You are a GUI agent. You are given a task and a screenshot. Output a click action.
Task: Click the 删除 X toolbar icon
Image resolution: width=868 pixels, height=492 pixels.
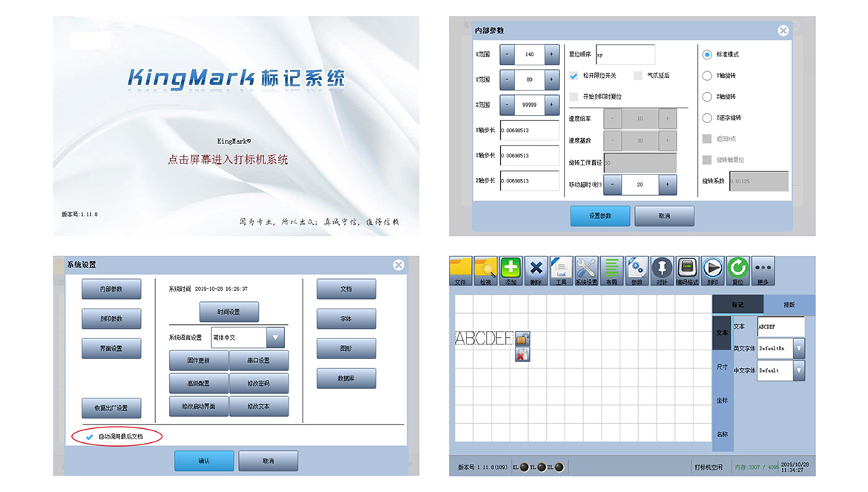[x=536, y=271]
